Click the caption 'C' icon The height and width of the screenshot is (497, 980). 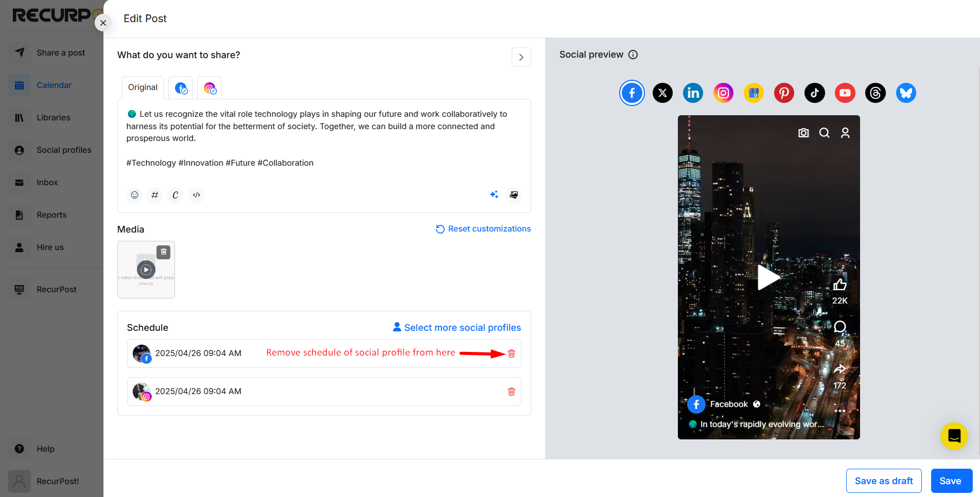[x=176, y=195]
